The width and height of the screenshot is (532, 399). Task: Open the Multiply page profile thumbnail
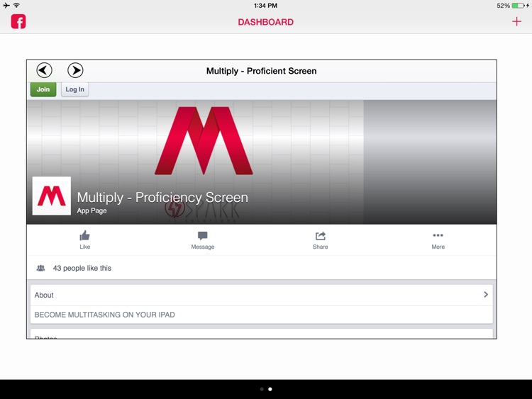[52, 196]
